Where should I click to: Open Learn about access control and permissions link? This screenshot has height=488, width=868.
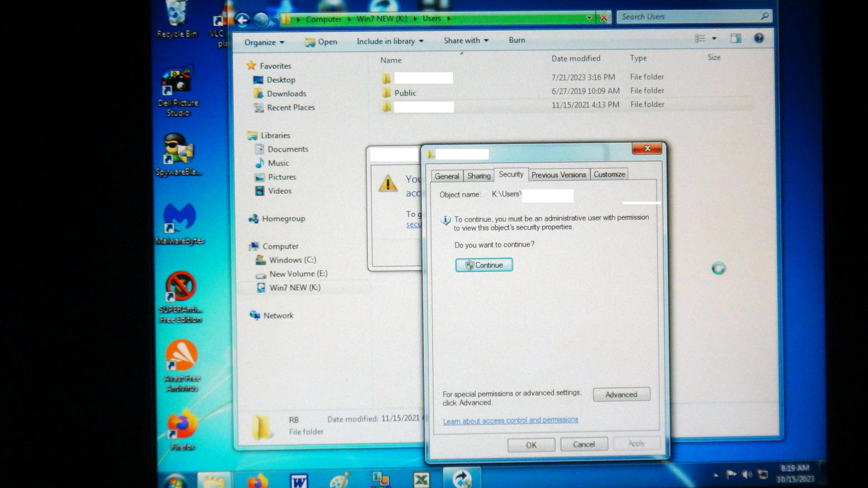tap(510, 420)
